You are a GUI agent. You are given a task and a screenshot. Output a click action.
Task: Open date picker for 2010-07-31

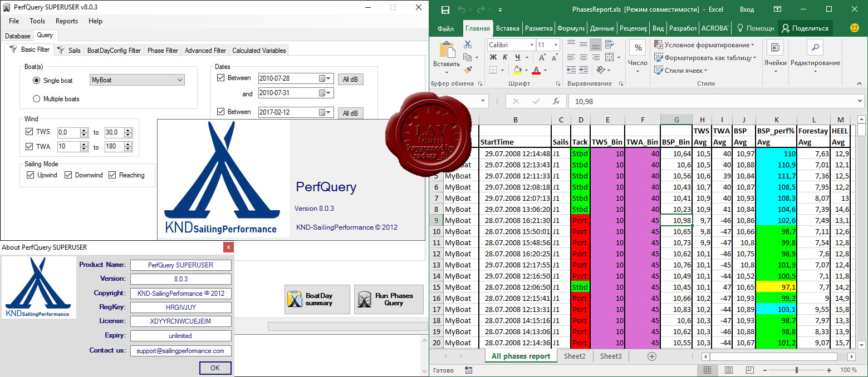[x=325, y=93]
